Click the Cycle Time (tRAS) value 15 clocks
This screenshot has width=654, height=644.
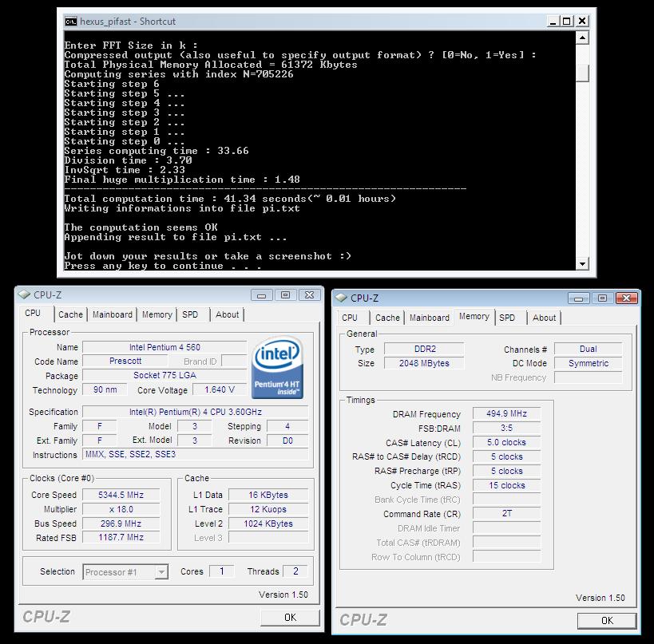[x=507, y=486]
